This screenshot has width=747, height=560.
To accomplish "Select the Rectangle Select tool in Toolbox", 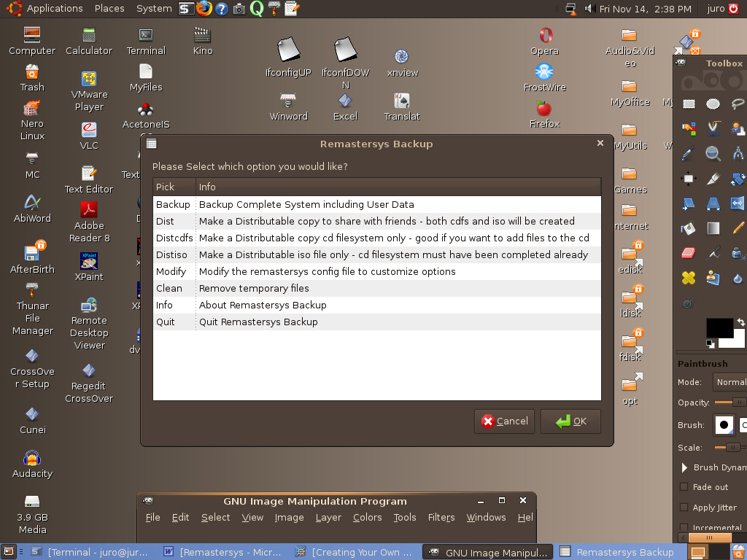I will (689, 104).
